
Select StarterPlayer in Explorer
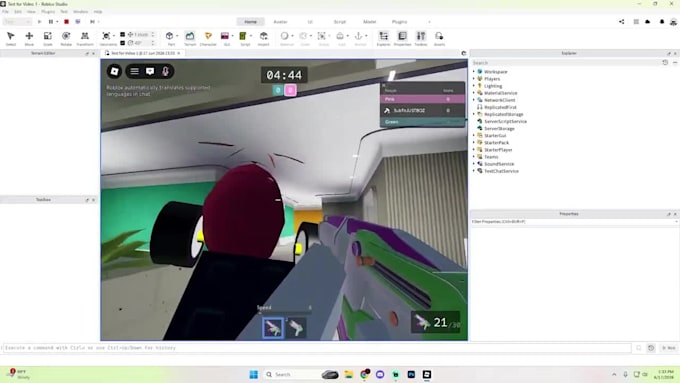(498, 150)
